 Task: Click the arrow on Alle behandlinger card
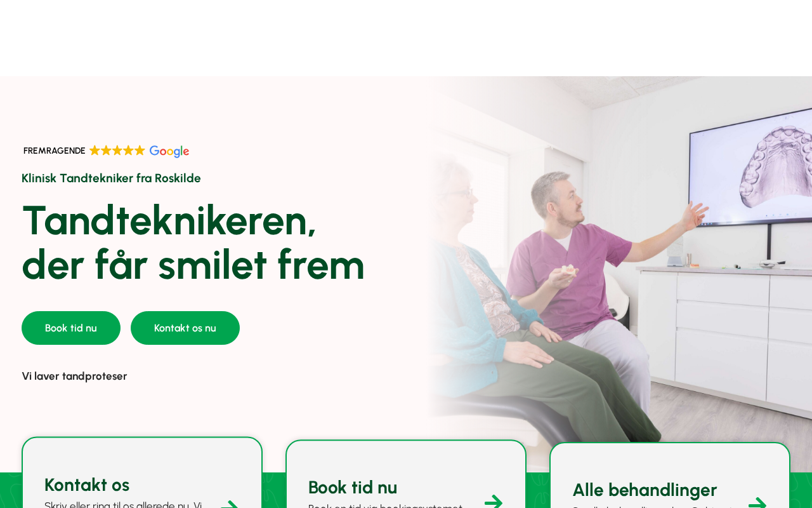757,503
